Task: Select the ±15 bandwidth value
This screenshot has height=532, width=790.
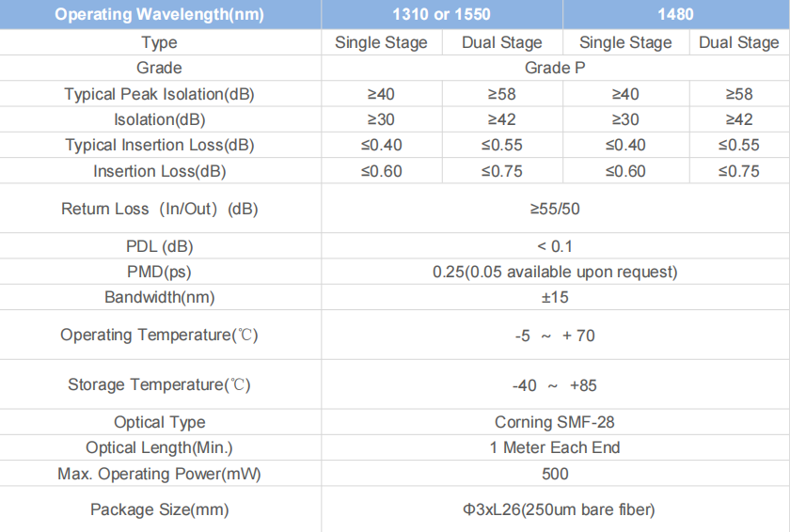Action: point(555,298)
